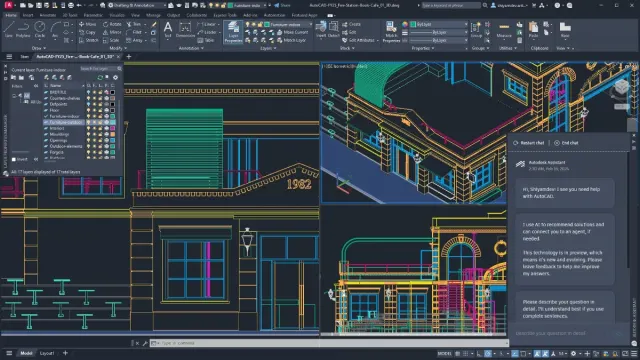
Task: Open the Measure utility
Action: point(504,30)
